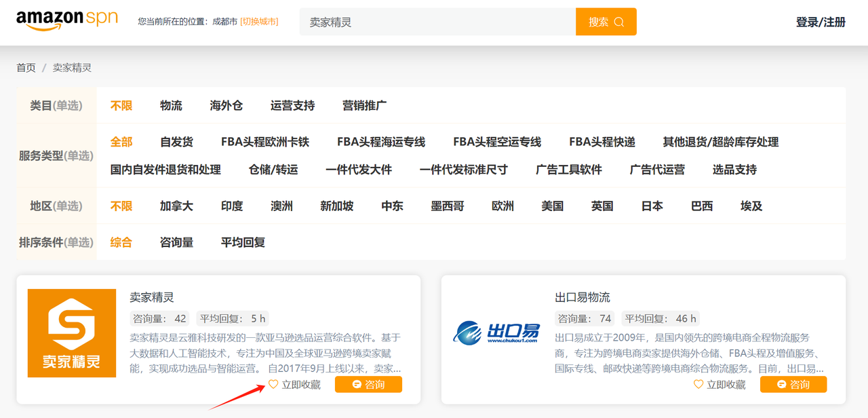Choose 一件代发大件 service type

359,170
